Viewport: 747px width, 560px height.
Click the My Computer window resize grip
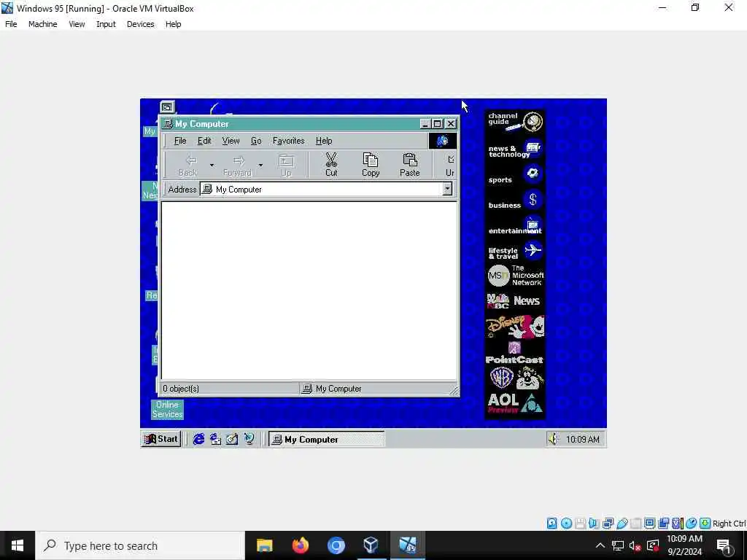[454, 390]
